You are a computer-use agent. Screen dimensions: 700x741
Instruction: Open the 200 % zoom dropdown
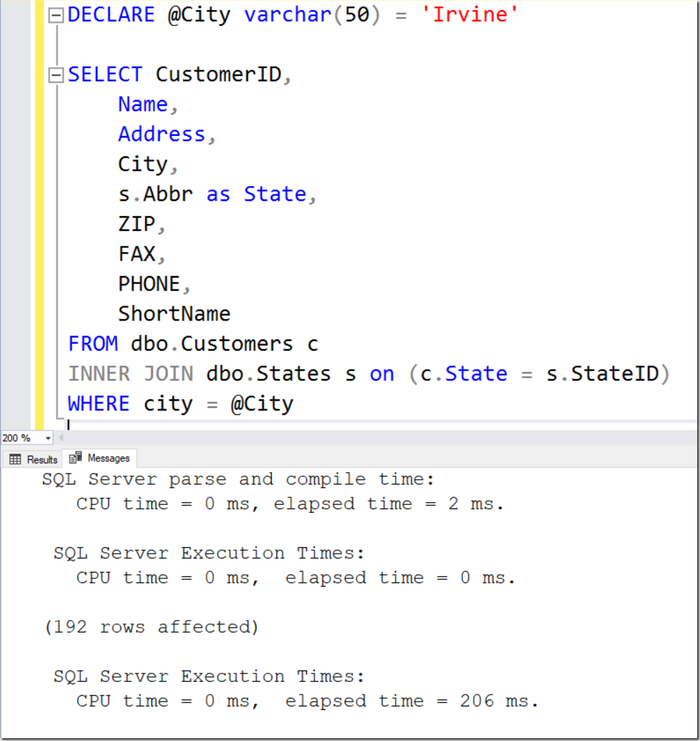(x=48, y=439)
